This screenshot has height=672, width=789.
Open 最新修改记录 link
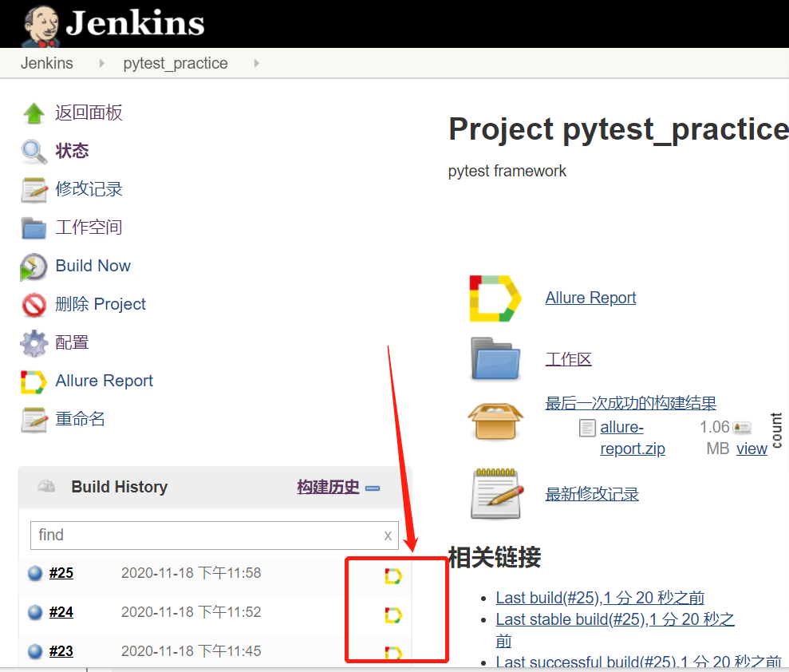tap(592, 494)
